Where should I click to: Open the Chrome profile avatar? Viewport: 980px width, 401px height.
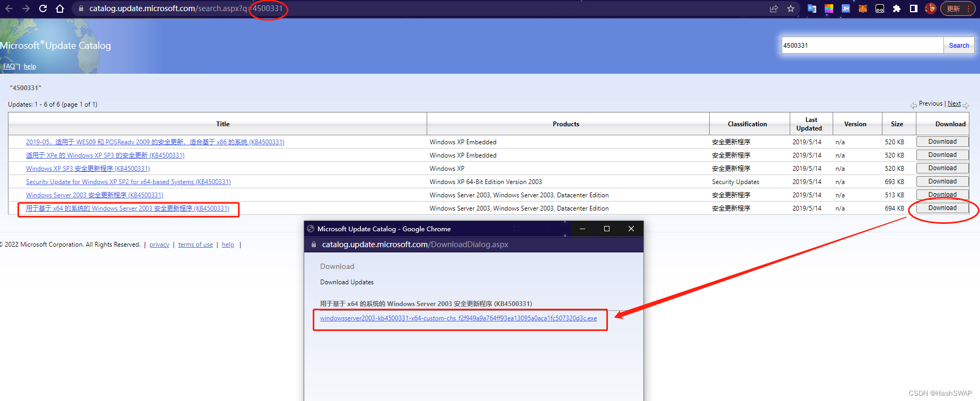coord(931,8)
